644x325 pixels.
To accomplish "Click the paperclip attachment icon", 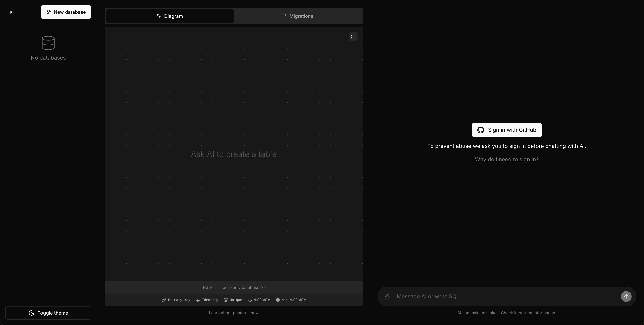I will pos(387,296).
